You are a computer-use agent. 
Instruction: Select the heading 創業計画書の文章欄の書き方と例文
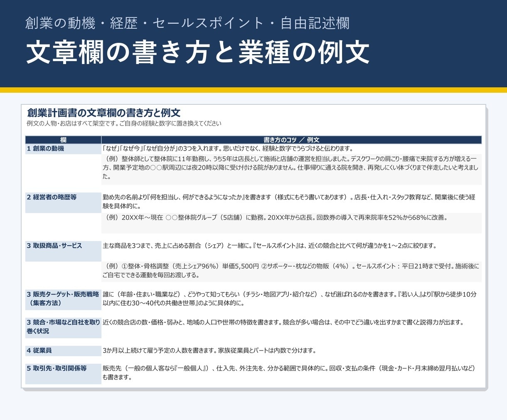click(x=103, y=113)
